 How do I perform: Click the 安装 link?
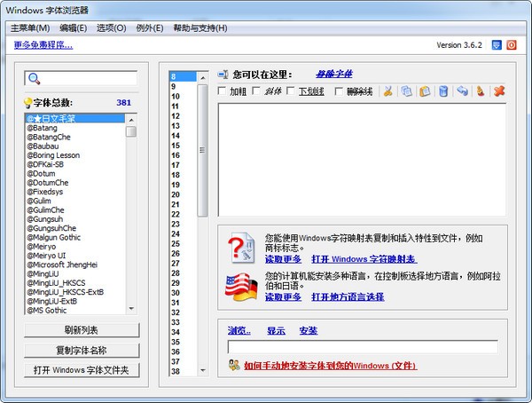309,330
